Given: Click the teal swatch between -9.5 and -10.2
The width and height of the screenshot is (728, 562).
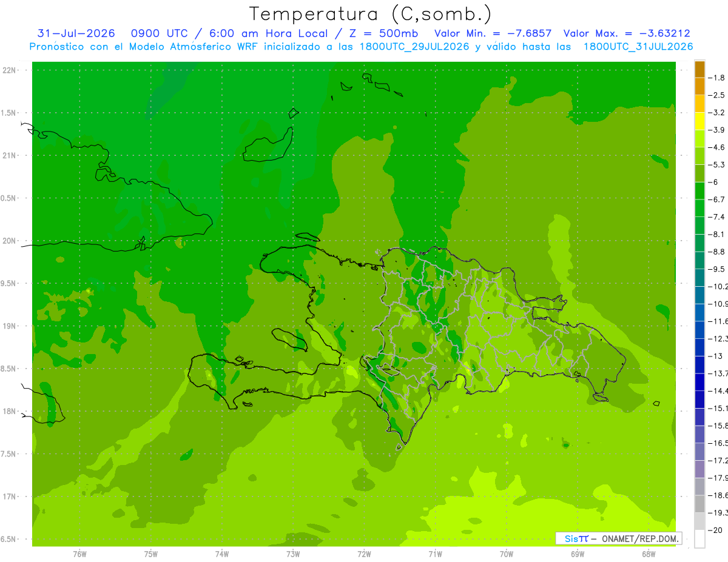Looking at the screenshot, I should coord(699,278).
